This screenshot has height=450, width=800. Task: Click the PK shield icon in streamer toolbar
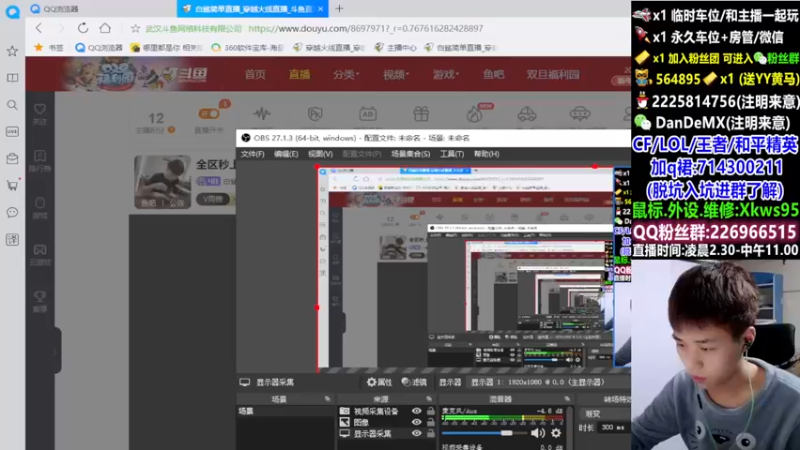click(315, 113)
